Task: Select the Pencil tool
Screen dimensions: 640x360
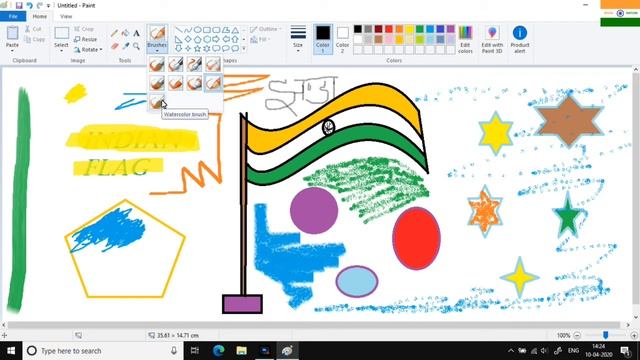Action: pyautogui.click(x=115, y=33)
